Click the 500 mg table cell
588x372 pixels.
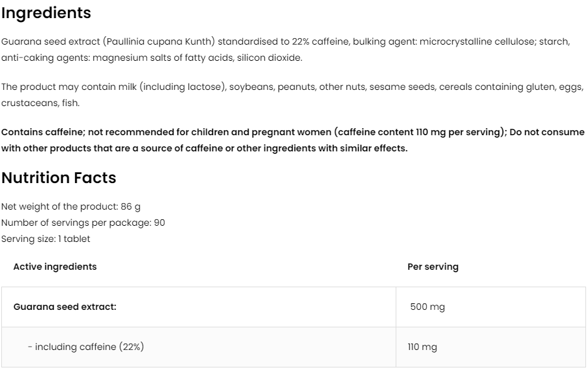pyautogui.click(x=427, y=307)
